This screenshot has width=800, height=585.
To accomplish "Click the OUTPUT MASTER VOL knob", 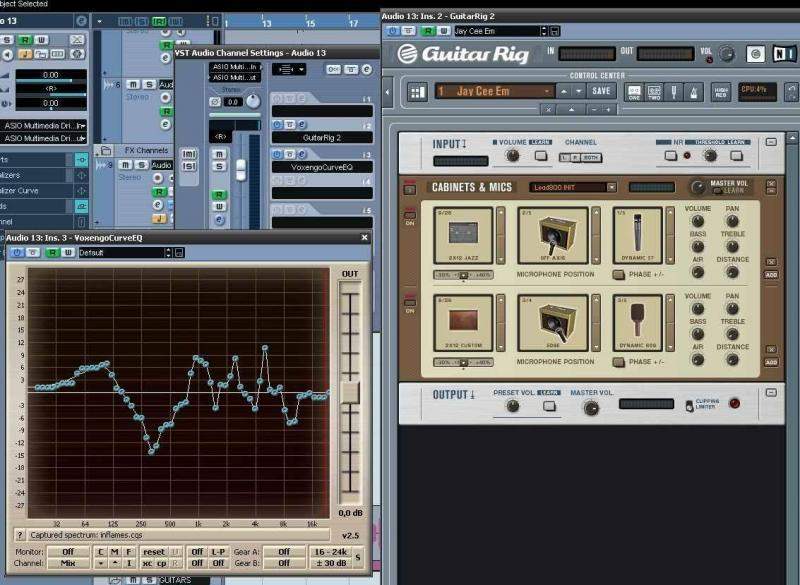I will pyautogui.click(x=591, y=408).
